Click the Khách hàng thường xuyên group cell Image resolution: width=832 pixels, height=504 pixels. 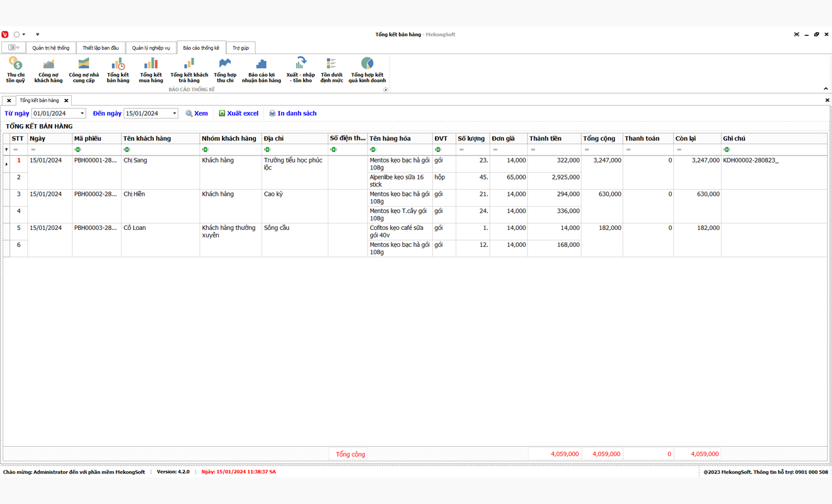(231, 240)
